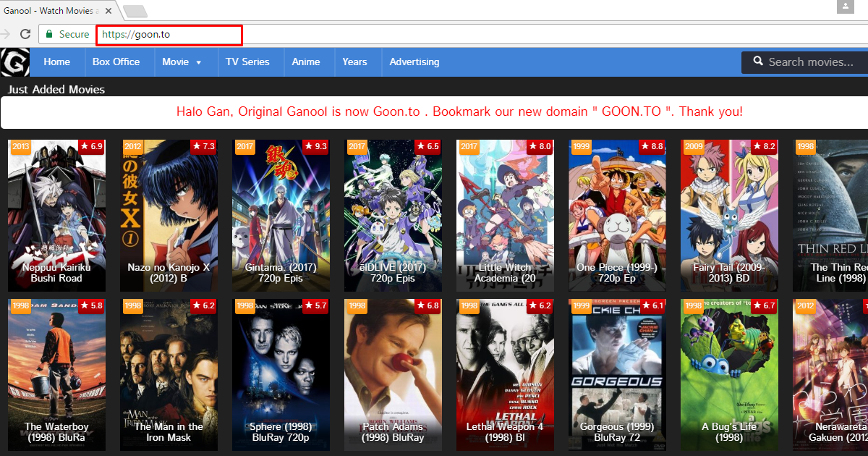Open elDLIVE (2017) poster
This screenshot has height=456, width=868.
(393, 216)
